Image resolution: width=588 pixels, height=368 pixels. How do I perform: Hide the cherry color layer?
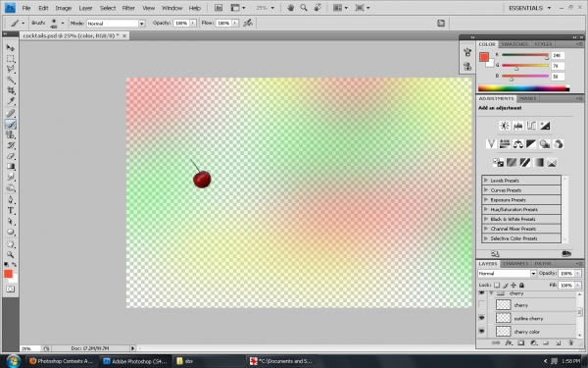[482, 332]
